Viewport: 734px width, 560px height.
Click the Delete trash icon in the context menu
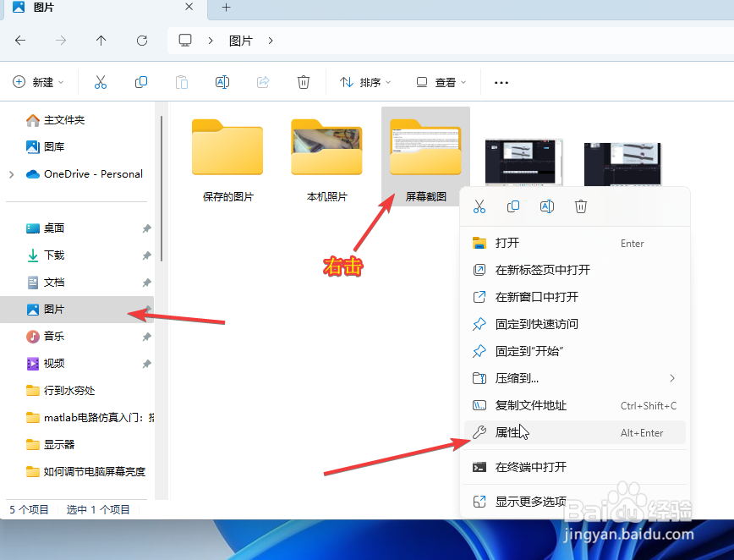pos(580,206)
